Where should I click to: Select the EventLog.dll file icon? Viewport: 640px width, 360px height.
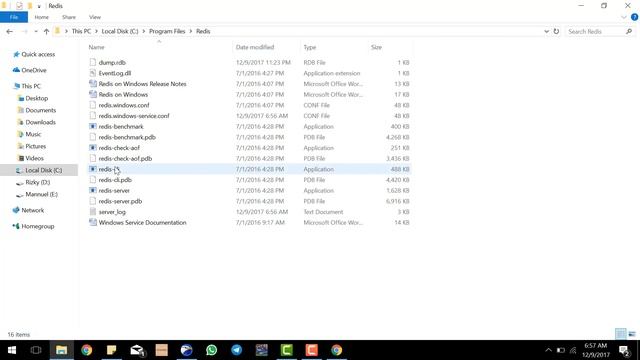click(93, 73)
